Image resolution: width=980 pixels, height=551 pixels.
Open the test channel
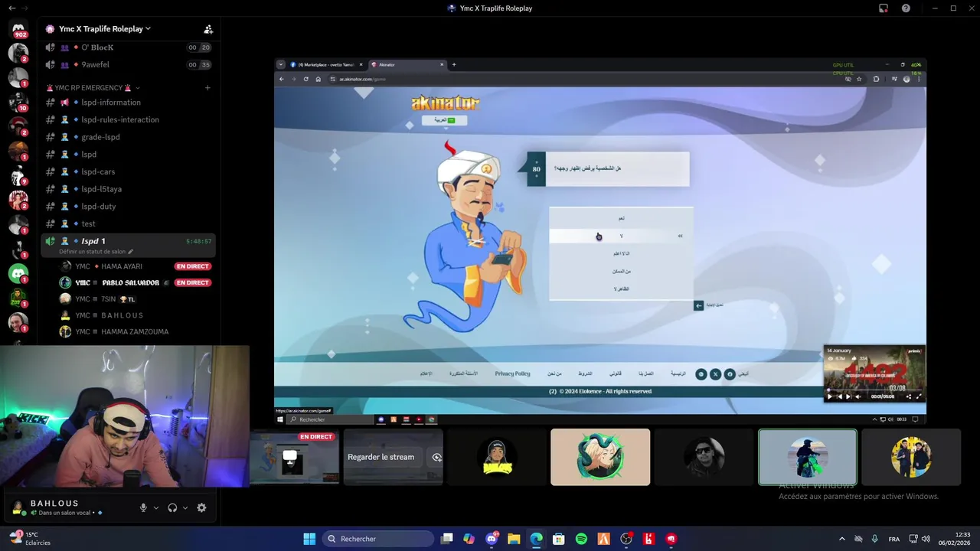point(89,224)
